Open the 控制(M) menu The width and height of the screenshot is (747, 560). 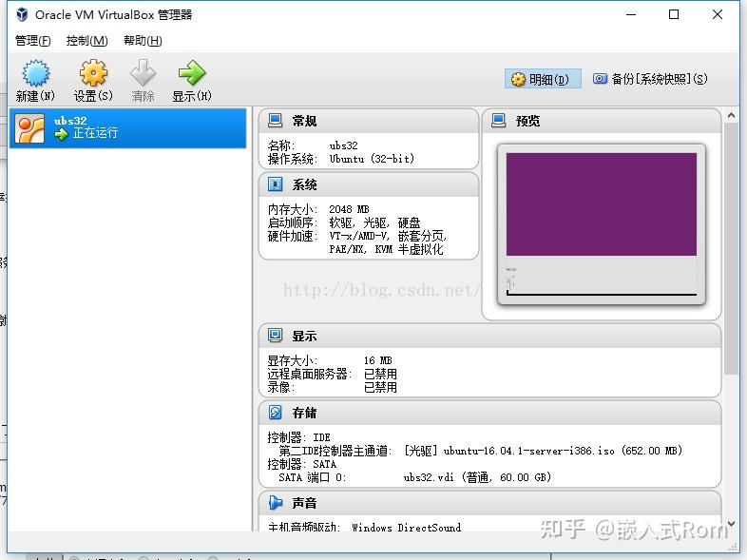[86, 41]
